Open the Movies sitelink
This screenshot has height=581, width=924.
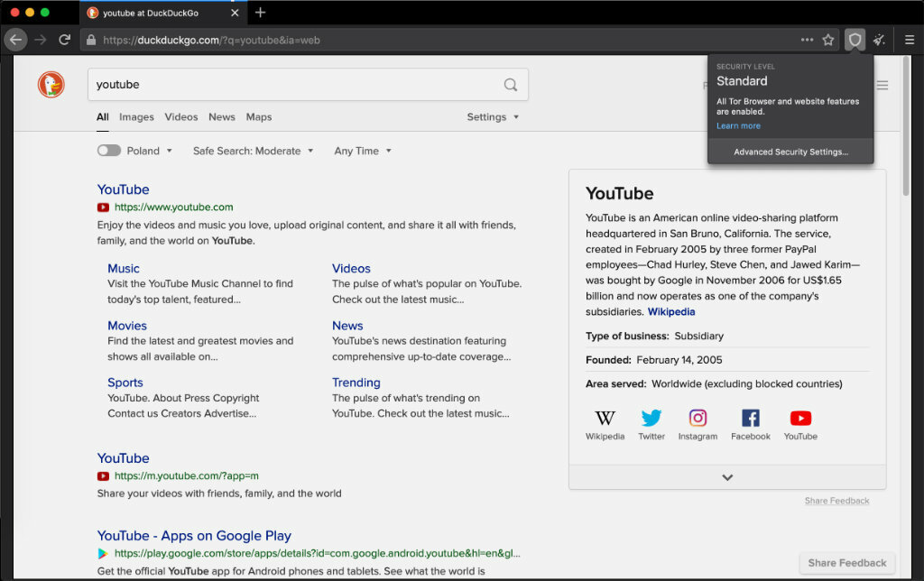click(127, 326)
